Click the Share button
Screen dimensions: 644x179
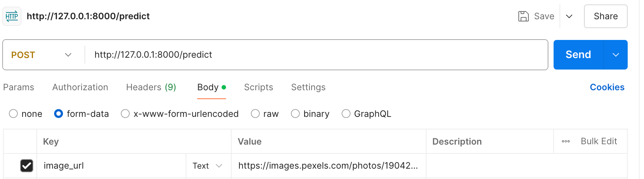pyautogui.click(x=605, y=16)
